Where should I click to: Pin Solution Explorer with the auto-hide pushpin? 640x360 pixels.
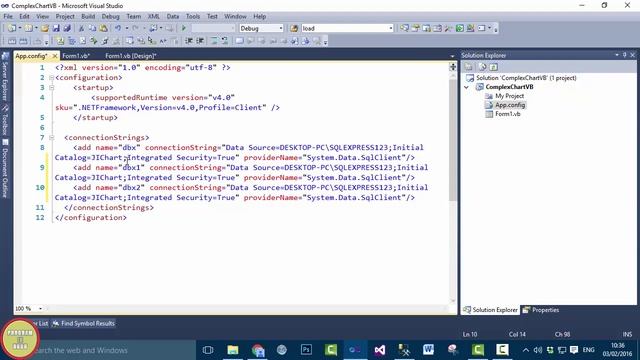click(x=624, y=55)
